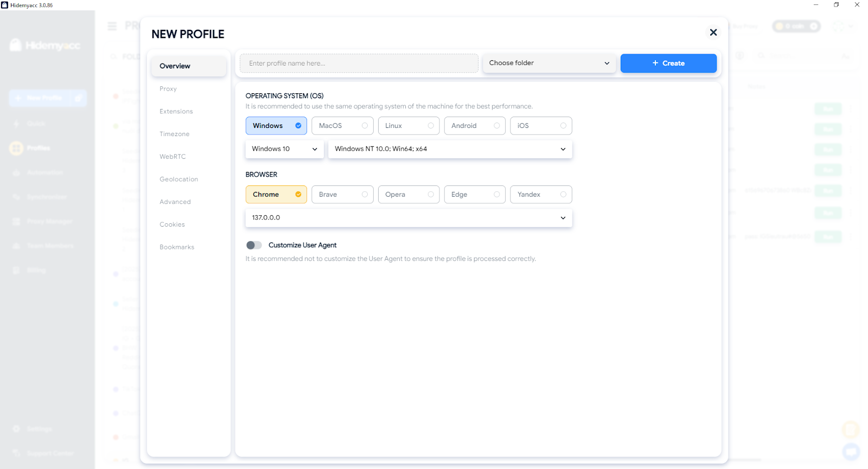Screen dimensions: 868x469
Task: Switch to the Proxy tab
Action: 168,89
